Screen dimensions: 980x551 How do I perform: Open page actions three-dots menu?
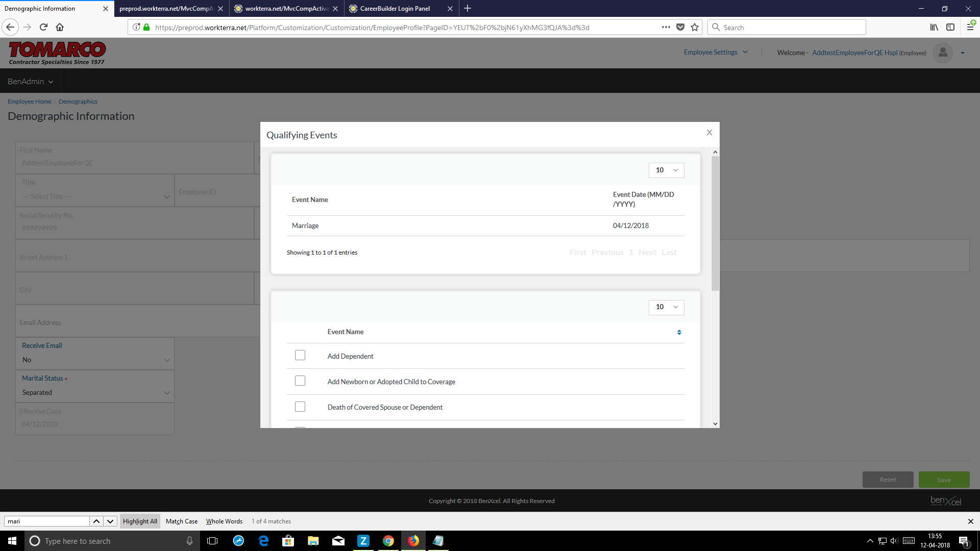(666, 27)
